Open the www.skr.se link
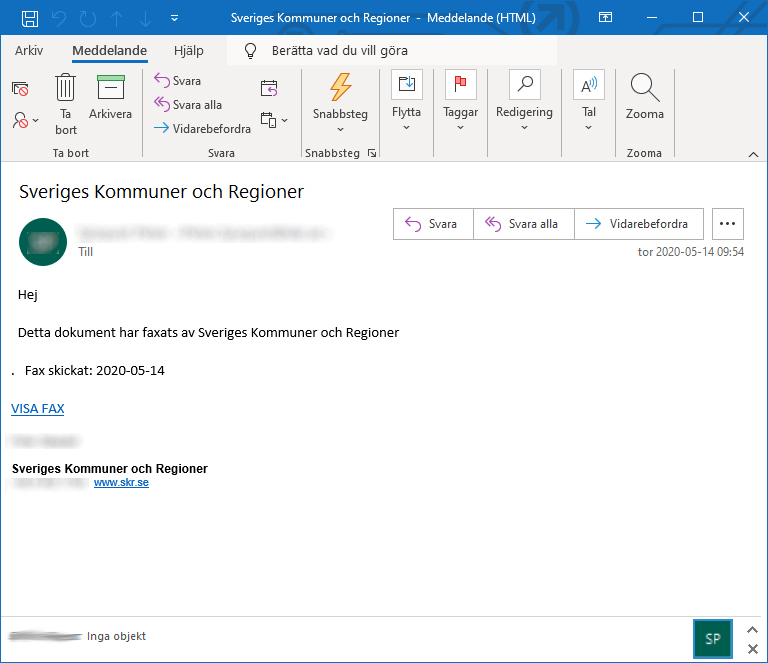This screenshot has width=768, height=663. coord(121,483)
